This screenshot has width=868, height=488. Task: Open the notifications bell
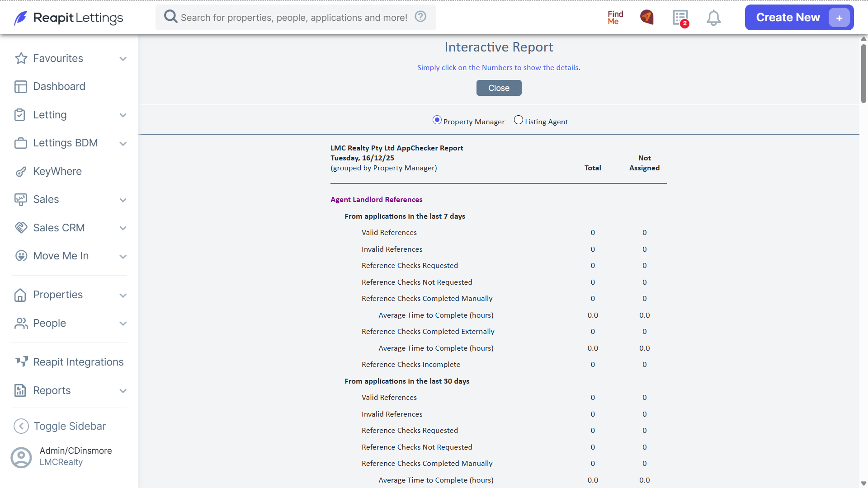click(713, 18)
